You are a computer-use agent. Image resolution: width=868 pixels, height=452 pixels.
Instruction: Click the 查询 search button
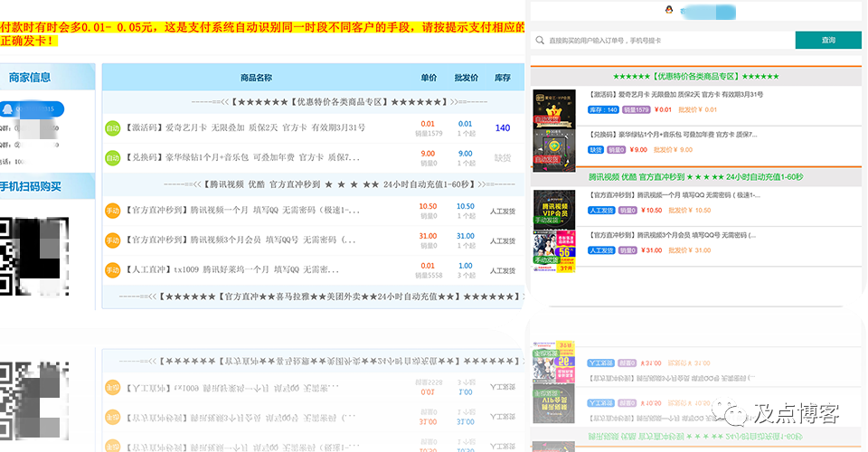pos(828,41)
